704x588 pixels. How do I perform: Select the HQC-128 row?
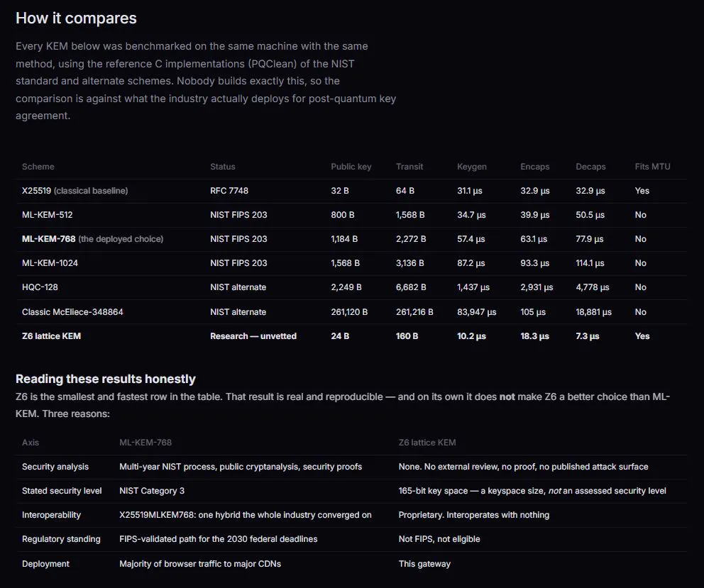(x=351, y=287)
